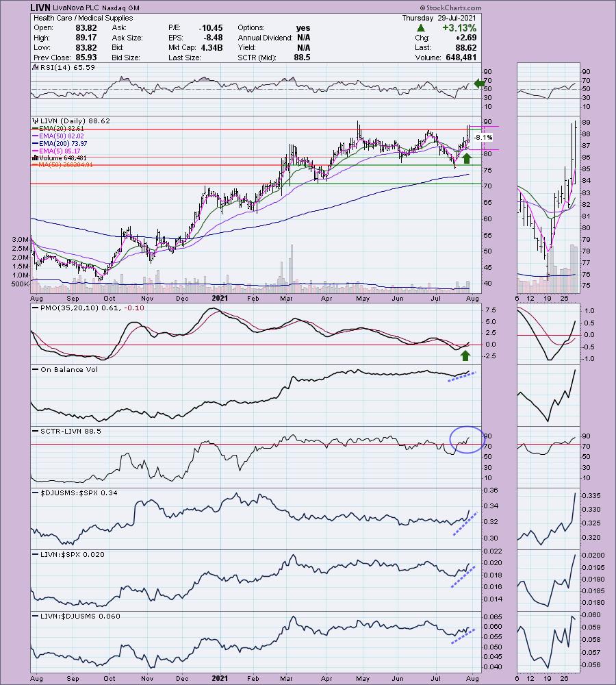Click the 'Oct' month label under the price chart
The image size is (616, 685).
coord(109,299)
